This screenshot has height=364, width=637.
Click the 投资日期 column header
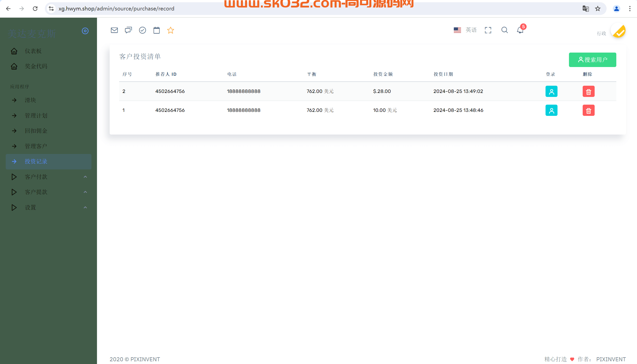pos(443,74)
